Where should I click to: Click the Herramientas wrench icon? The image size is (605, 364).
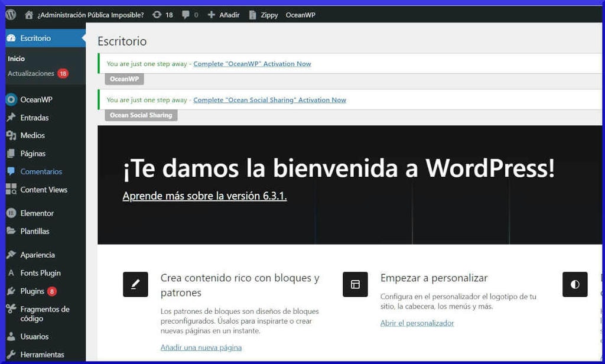coord(11,355)
